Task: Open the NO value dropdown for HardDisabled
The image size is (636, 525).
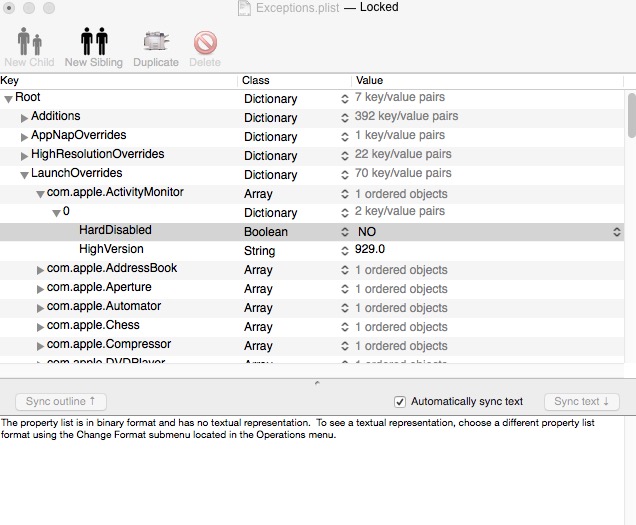Action: click(x=617, y=232)
